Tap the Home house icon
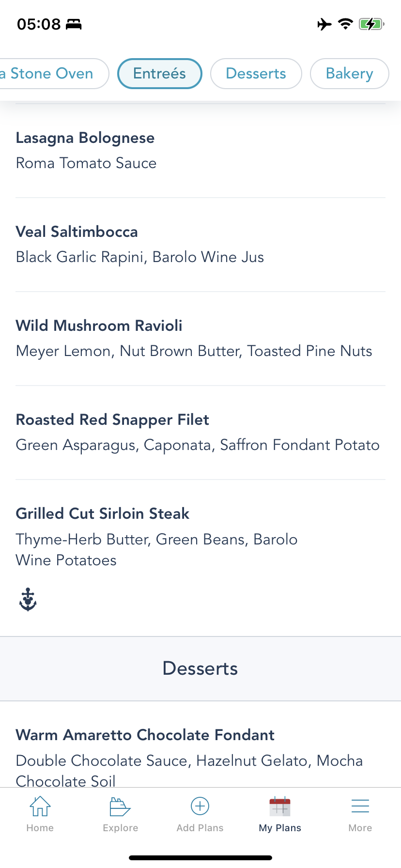 click(x=40, y=806)
